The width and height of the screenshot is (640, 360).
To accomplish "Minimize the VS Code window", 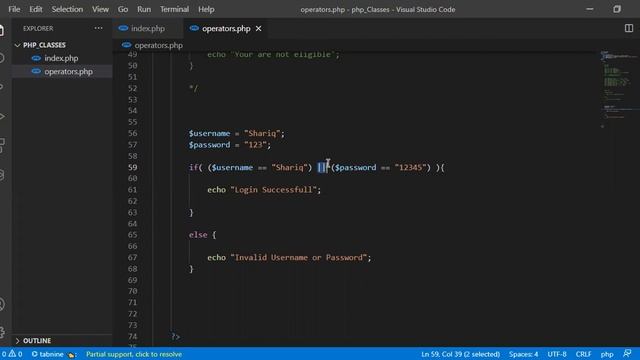I will tap(589, 9).
